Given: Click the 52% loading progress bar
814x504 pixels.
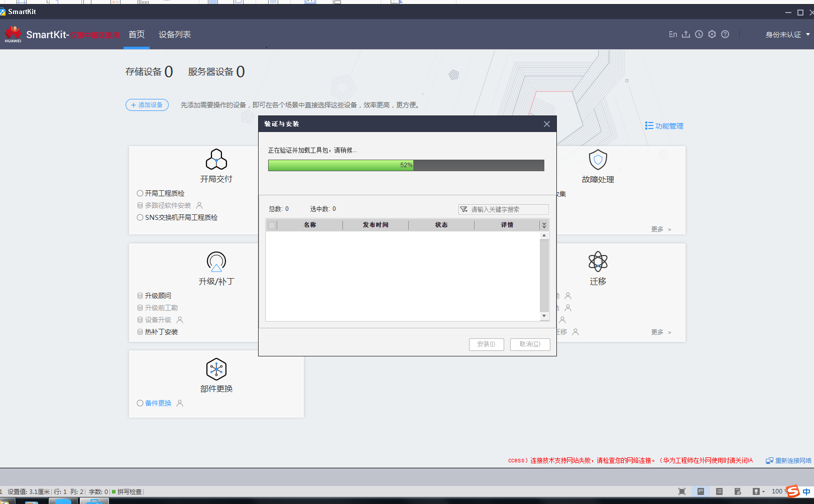Looking at the screenshot, I should pyautogui.click(x=406, y=165).
